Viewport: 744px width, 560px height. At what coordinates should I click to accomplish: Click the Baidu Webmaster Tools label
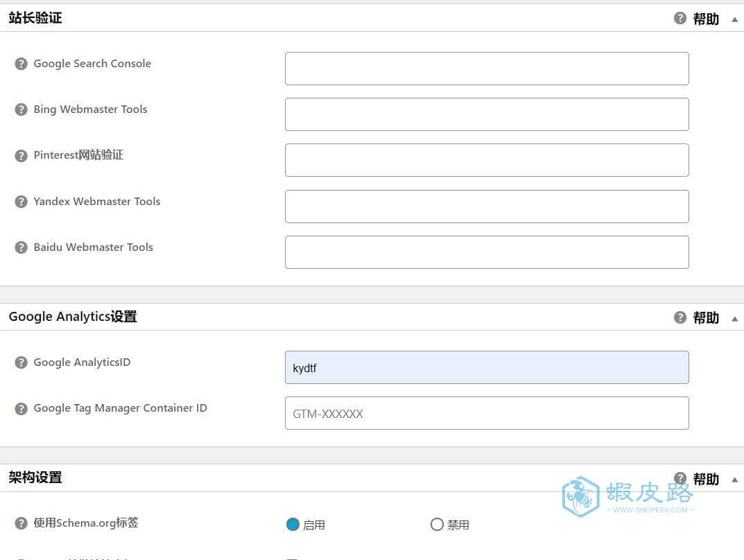click(93, 247)
